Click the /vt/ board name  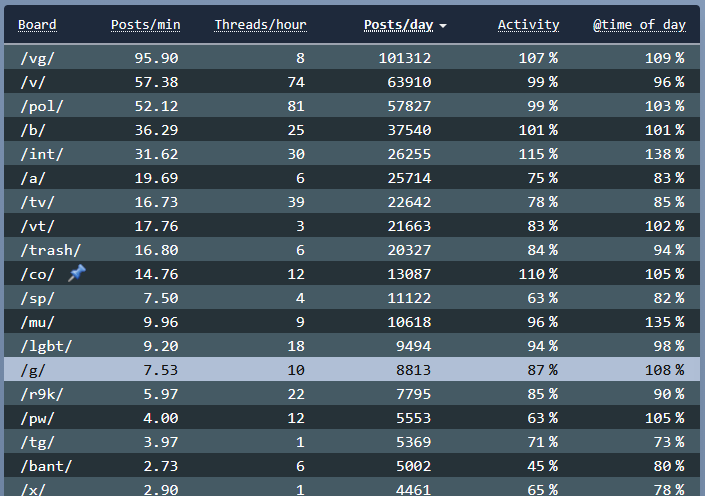[x=37, y=226]
